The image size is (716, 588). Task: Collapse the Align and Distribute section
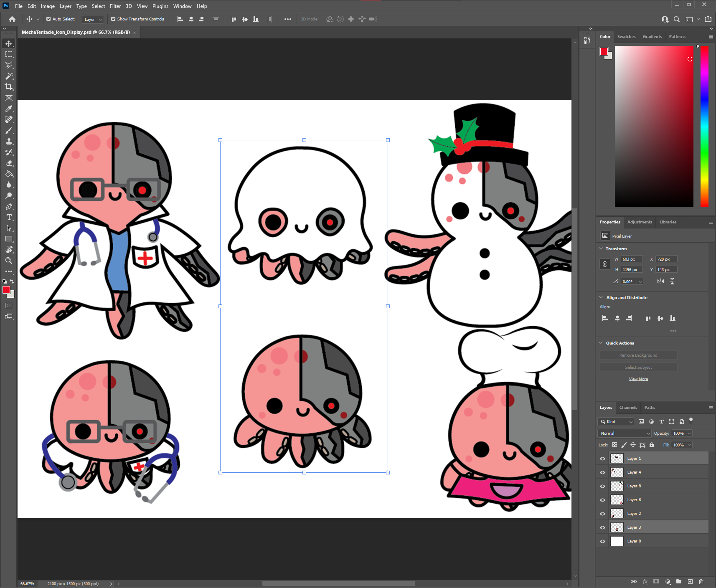click(x=601, y=297)
